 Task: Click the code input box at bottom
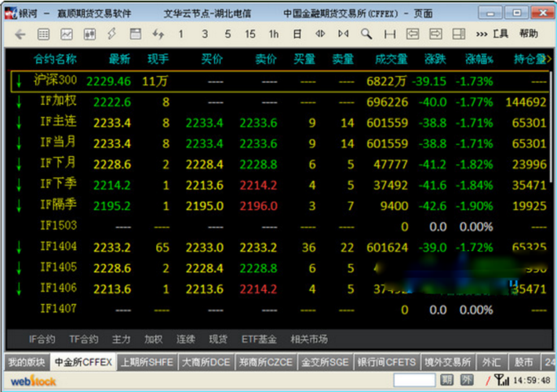tap(414, 380)
